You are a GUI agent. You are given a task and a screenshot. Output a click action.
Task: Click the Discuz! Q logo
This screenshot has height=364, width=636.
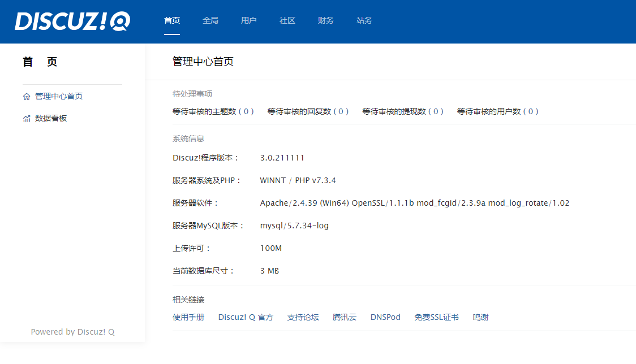click(x=72, y=21)
